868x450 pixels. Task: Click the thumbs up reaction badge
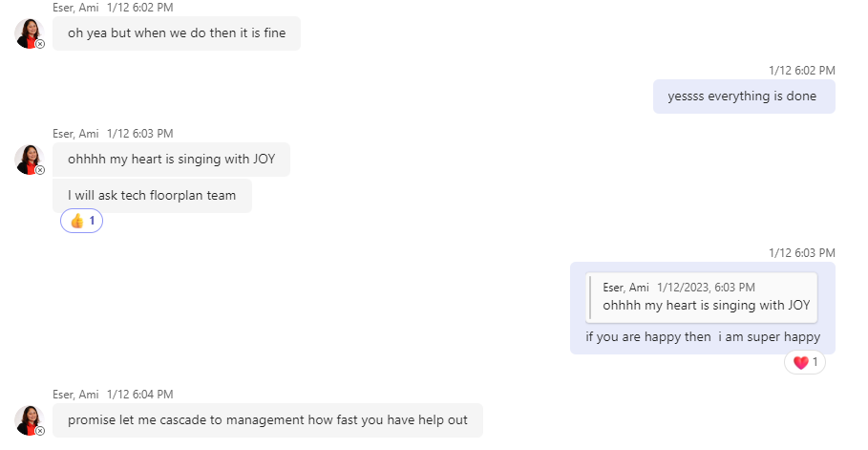click(81, 221)
